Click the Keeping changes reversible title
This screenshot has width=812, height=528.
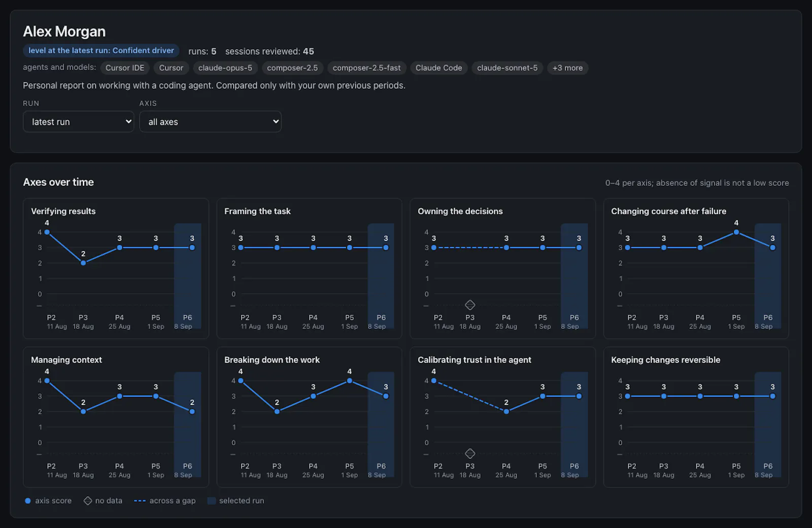click(665, 360)
